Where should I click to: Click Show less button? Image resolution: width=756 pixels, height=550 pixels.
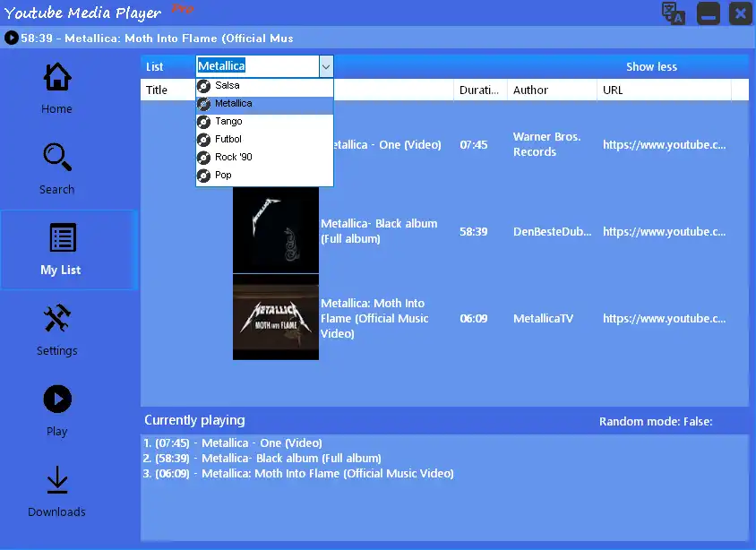coord(651,67)
